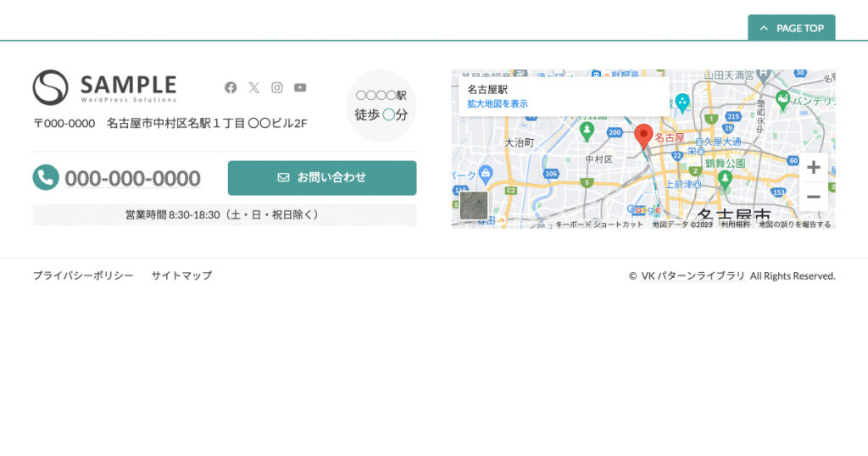Open the map's 利用規約 link
Screen dimensions: 868x456
735,225
